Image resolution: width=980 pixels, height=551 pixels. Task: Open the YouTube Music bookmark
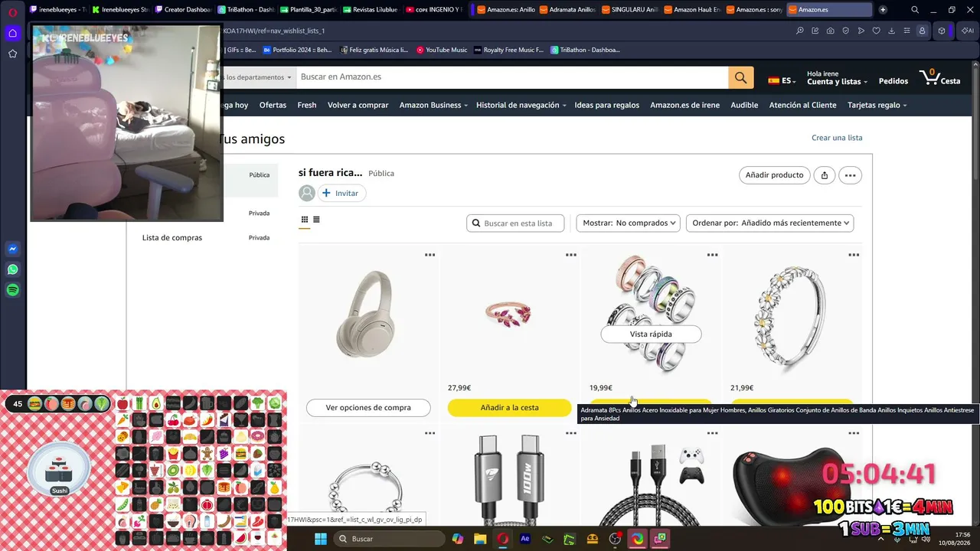[442, 50]
